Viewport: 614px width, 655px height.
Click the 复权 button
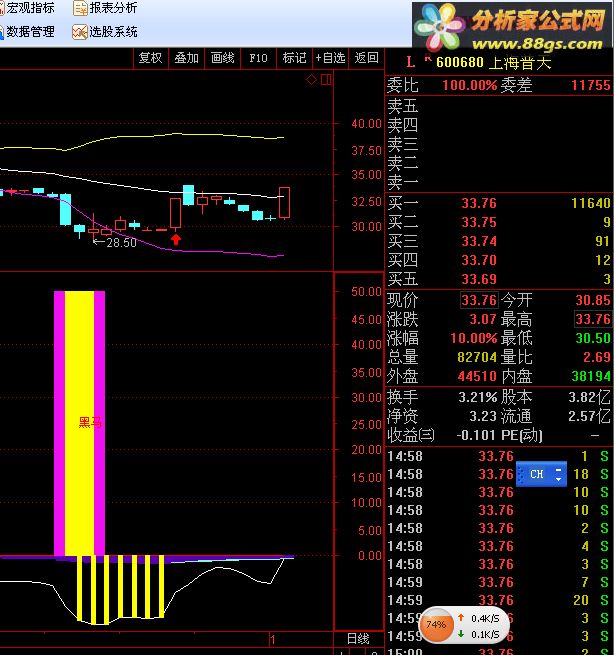[150, 58]
